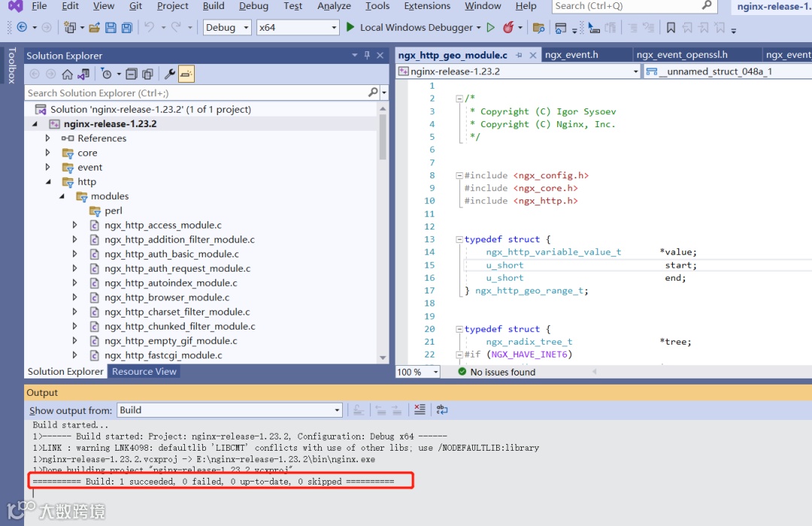Clear All output icon in Output panel

click(x=420, y=409)
